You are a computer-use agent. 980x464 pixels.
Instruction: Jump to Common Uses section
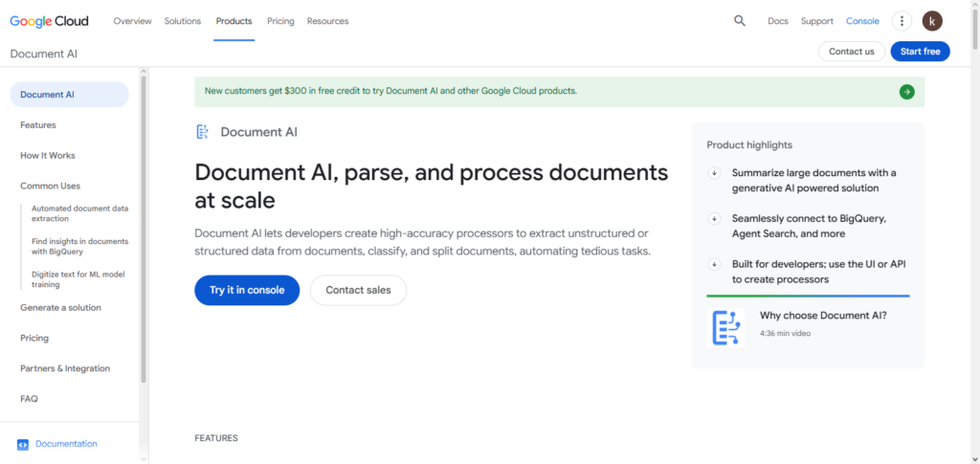pyautogui.click(x=50, y=186)
